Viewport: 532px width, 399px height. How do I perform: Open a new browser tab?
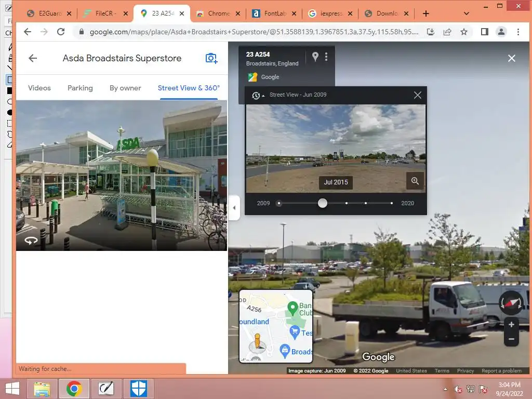pyautogui.click(x=426, y=14)
